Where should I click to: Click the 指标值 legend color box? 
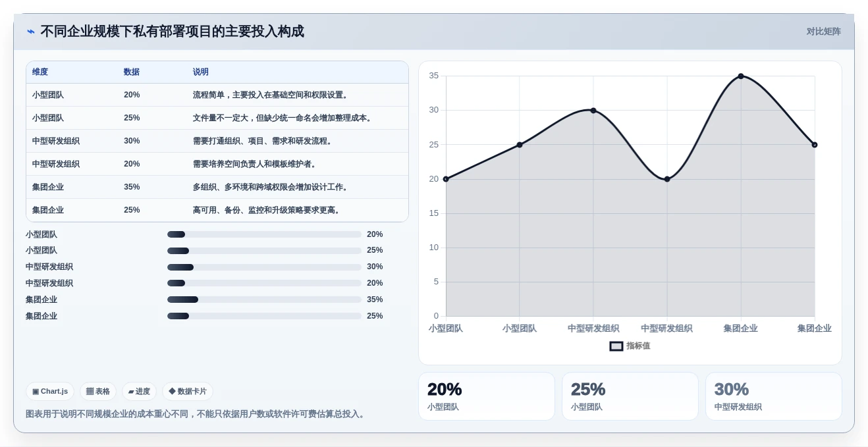[616, 346]
